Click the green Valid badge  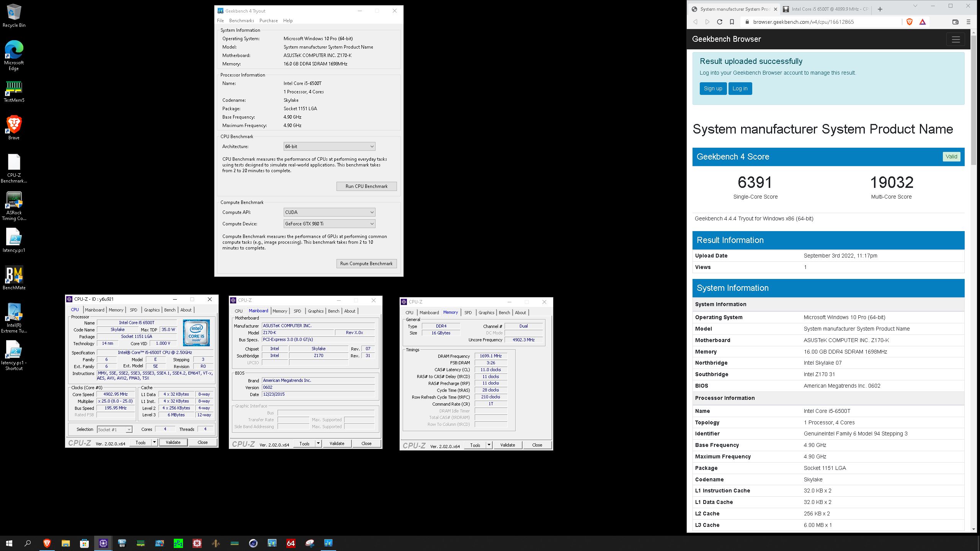point(951,156)
